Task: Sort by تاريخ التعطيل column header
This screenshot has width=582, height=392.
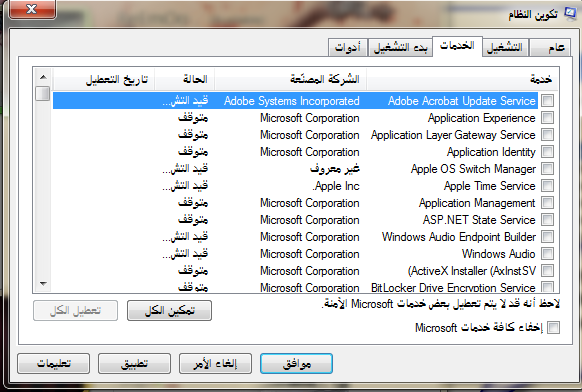Action: [104, 79]
